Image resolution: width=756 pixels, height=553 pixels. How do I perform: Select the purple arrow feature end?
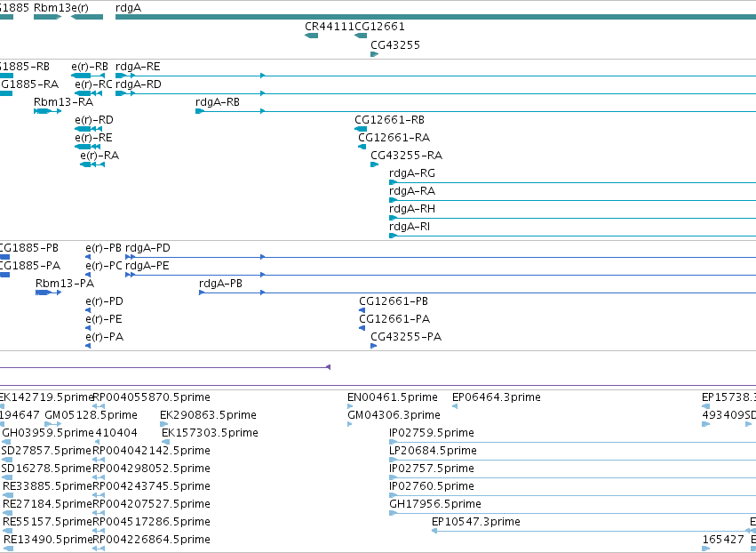329,367
